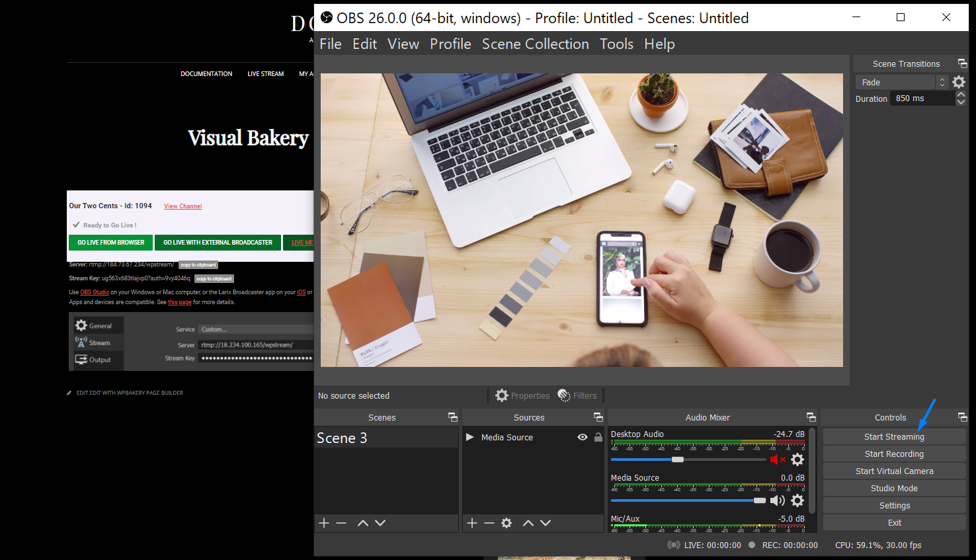This screenshot has width=976, height=560.
Task: Open Desktop Audio settings gear
Action: tap(798, 460)
